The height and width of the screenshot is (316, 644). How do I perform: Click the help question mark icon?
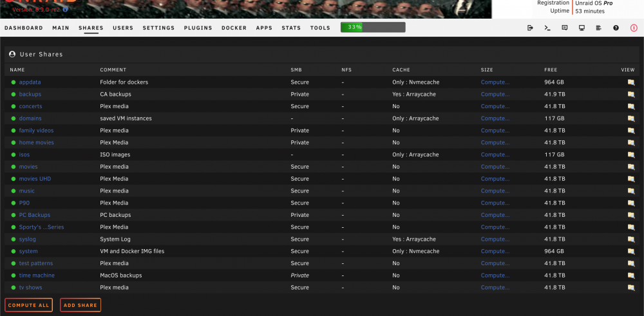[x=616, y=28]
